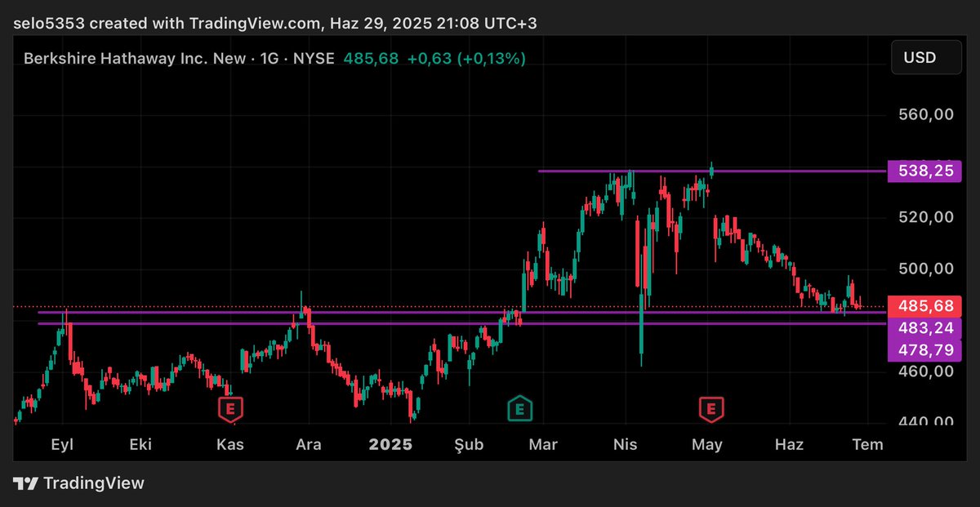Screen dimensions: 980x507
Task: Click the 500,00 price axis label
Action: pos(926,269)
